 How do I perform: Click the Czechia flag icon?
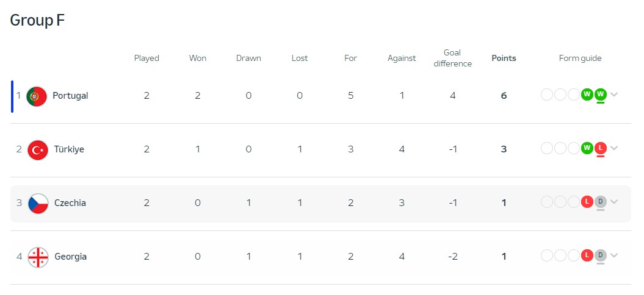pos(38,204)
